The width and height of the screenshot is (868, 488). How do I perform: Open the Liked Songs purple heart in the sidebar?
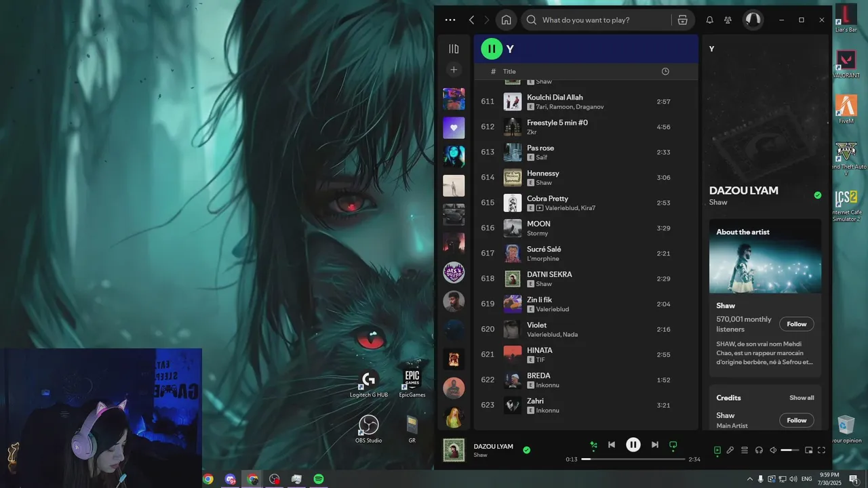click(x=454, y=127)
